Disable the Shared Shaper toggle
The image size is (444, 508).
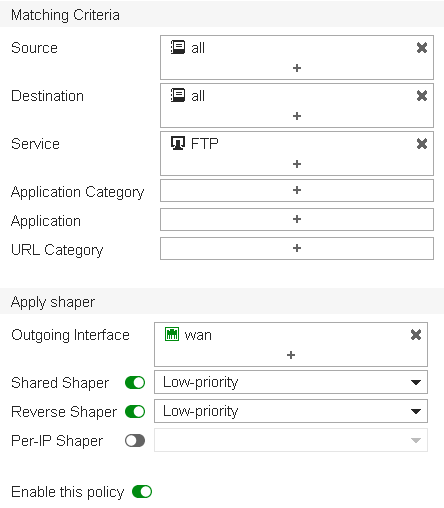click(x=135, y=382)
